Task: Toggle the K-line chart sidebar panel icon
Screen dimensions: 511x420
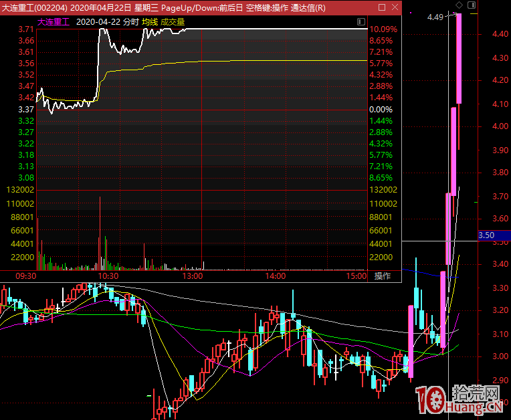Action: [472, 5]
